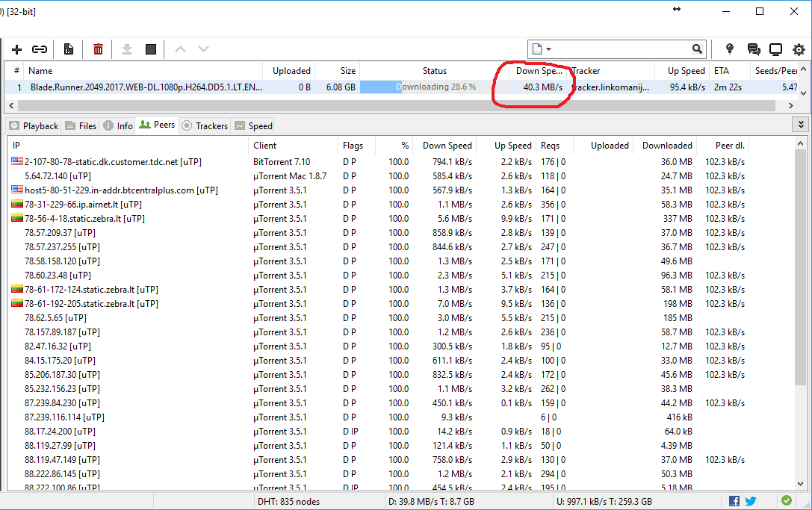
Task: Click the green network OK checkmark icon
Action: coord(786,500)
